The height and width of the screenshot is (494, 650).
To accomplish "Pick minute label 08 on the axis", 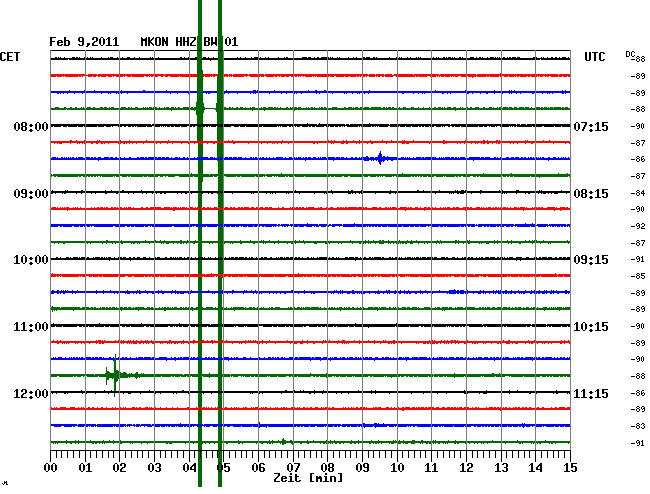I will point(327,468).
